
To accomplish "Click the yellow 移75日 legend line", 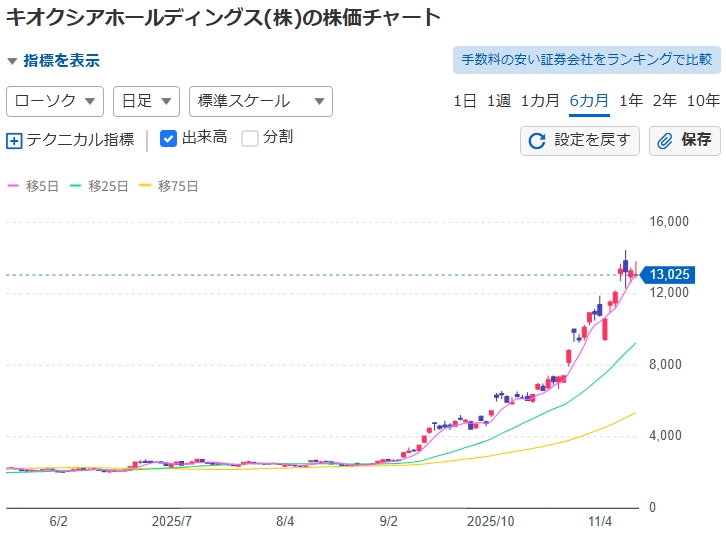I will pos(147,186).
